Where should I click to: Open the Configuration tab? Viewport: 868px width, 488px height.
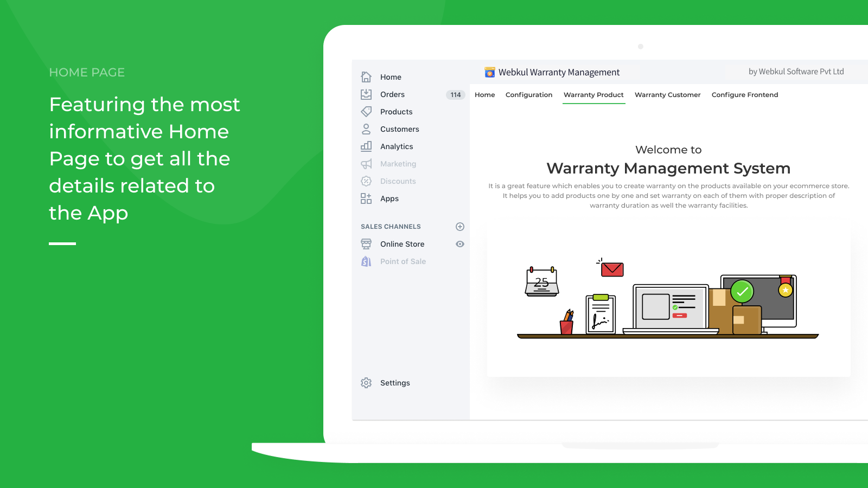529,94
